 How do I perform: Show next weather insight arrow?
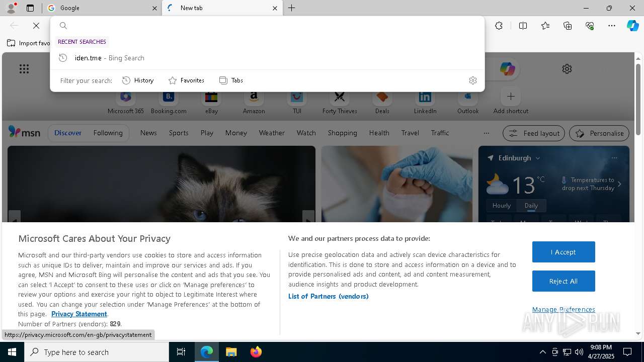(x=619, y=184)
